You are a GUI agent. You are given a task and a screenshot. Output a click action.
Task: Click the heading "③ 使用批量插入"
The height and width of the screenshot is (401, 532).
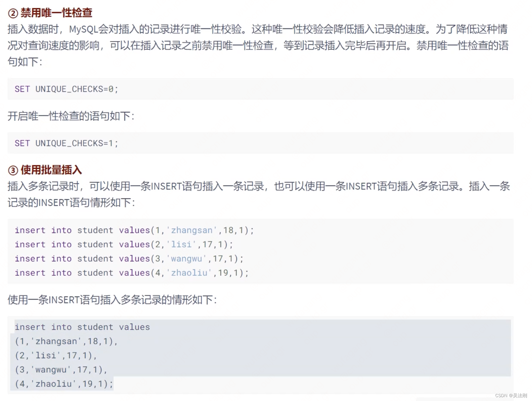pos(45,170)
